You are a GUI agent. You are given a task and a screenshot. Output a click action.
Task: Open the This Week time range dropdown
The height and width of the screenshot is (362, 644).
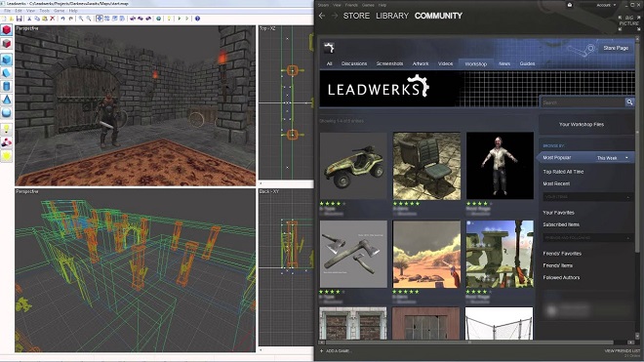pyautogui.click(x=613, y=158)
